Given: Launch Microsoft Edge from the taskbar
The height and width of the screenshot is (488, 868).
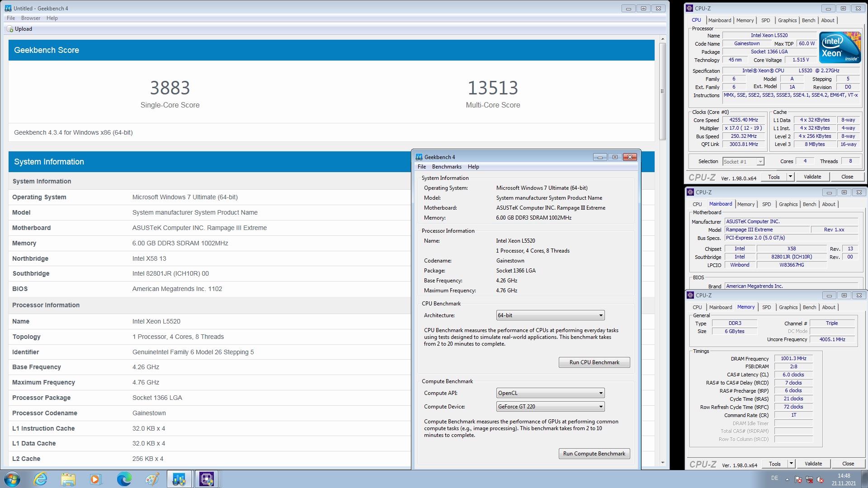Looking at the screenshot, I should 124,479.
